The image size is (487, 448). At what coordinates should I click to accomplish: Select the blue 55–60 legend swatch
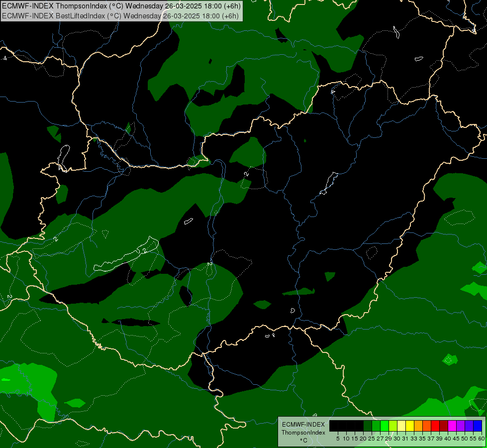click(478, 426)
